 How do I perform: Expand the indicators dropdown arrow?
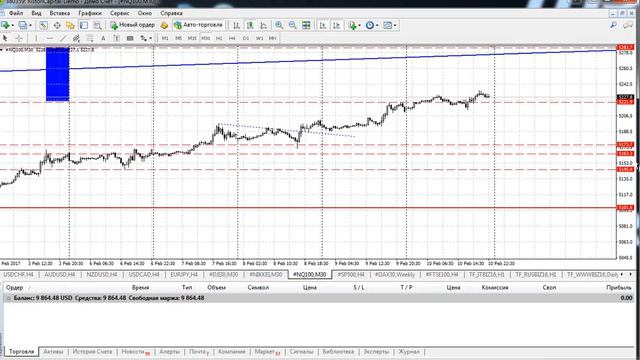coord(360,25)
